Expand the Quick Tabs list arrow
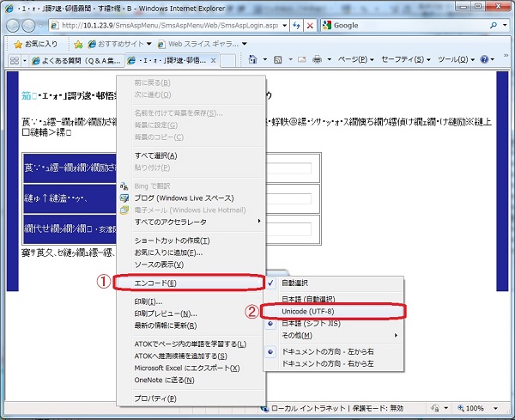 [x=25, y=60]
